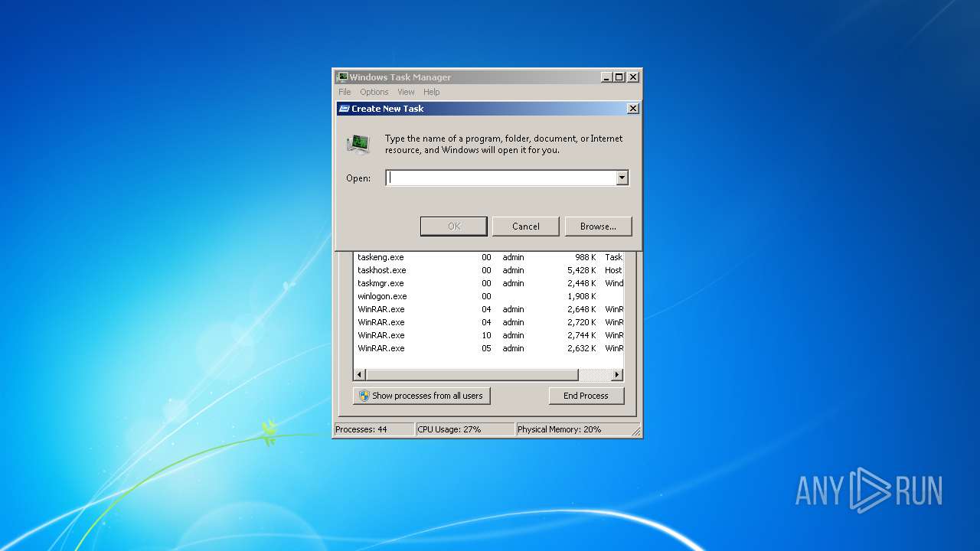980x551 pixels.
Task: Open the Options menu
Action: (x=374, y=92)
